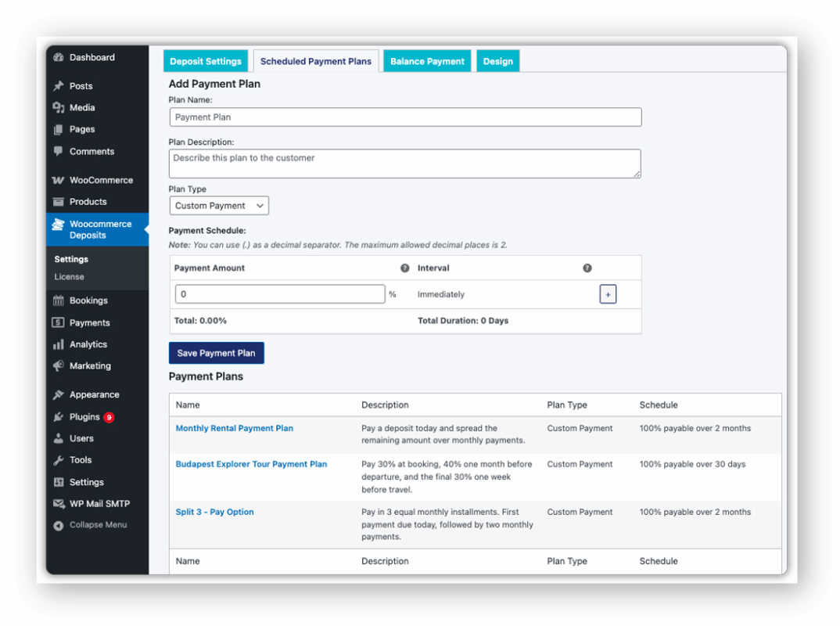The width and height of the screenshot is (840, 626).
Task: Click the top Name column header
Action: pyautogui.click(x=188, y=405)
